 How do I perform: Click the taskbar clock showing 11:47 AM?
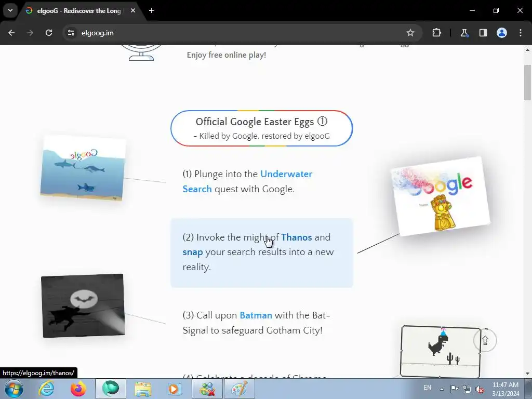505,389
